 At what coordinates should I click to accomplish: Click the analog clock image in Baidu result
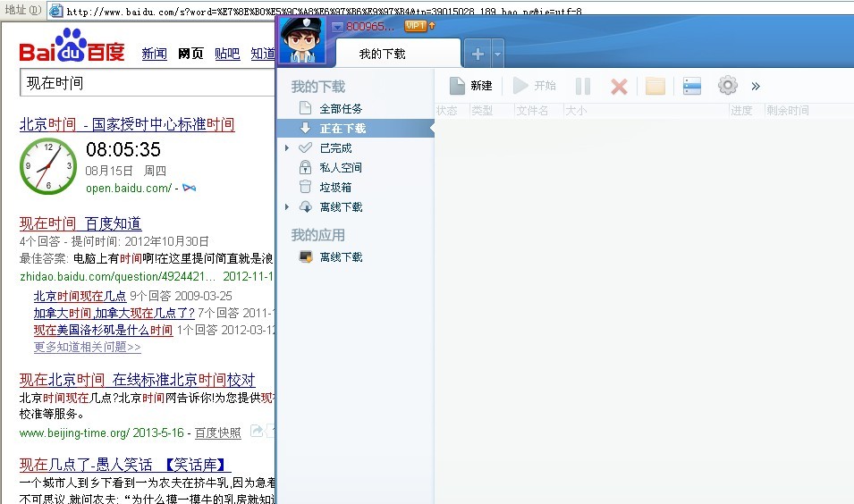pyautogui.click(x=48, y=166)
